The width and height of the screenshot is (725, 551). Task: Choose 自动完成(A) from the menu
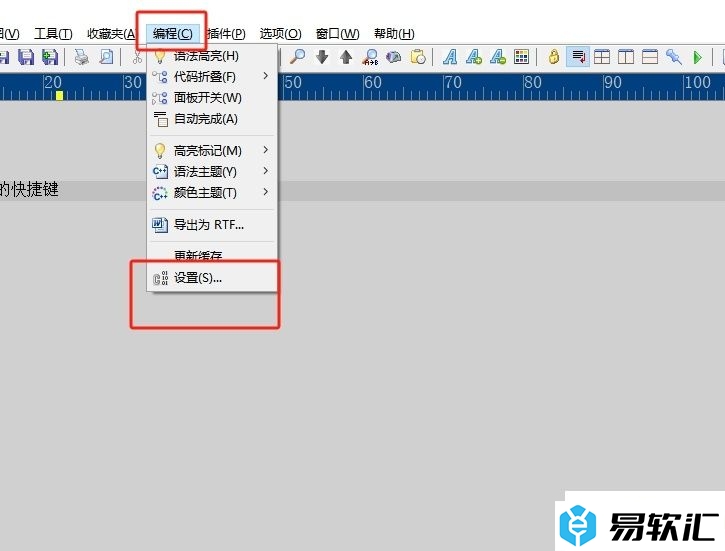click(212, 119)
